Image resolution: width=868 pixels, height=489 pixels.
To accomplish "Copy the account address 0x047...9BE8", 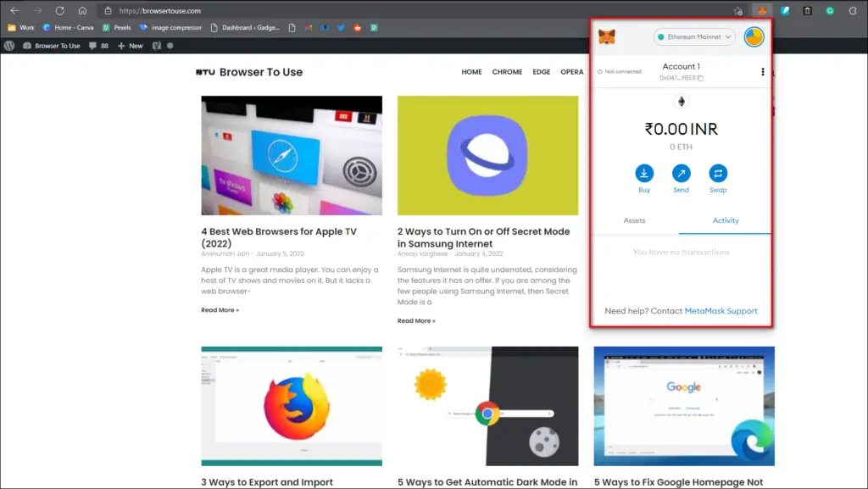I will [681, 78].
